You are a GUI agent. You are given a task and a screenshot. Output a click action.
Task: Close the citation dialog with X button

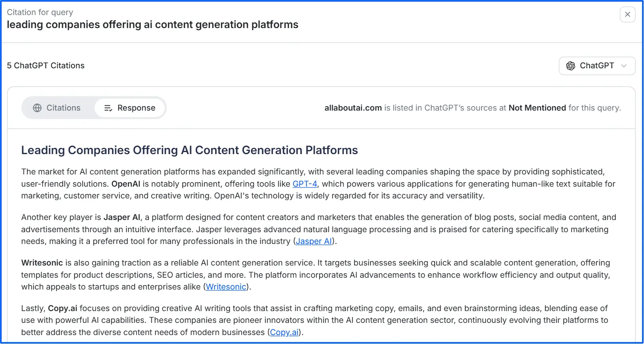(627, 15)
